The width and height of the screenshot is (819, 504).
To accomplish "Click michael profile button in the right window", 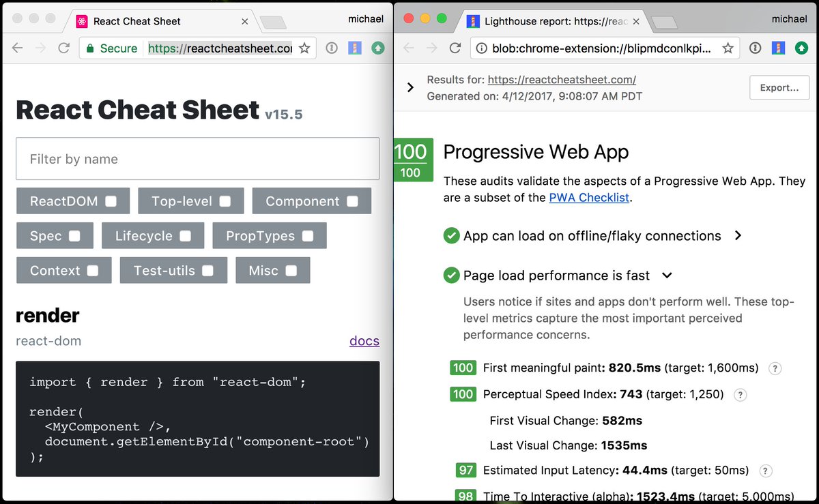I will (x=789, y=19).
